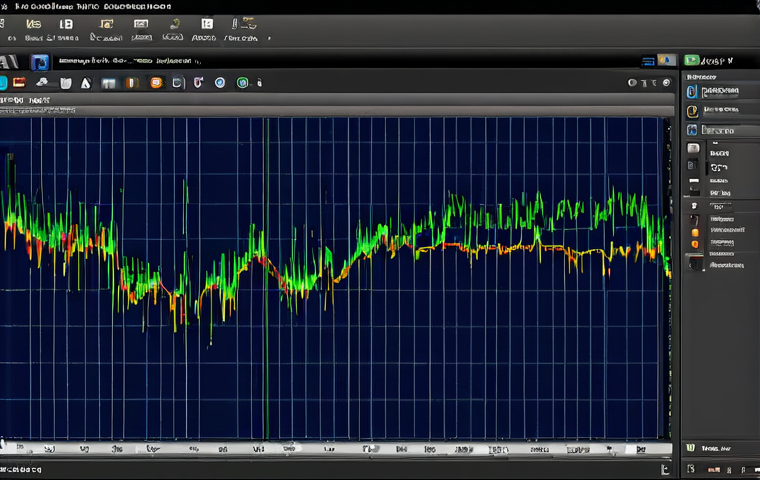Click the blue lines icon at the title bar's right
Image resolution: width=760 pixels, height=480 pixels.
click(648, 61)
